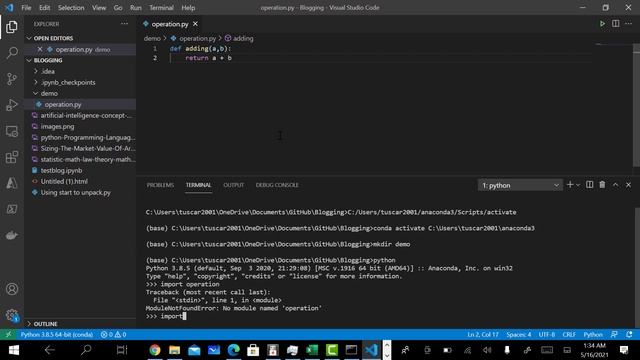The height and width of the screenshot is (360, 640).
Task: Close operation.py in Open Editors list
Action: 40,49
